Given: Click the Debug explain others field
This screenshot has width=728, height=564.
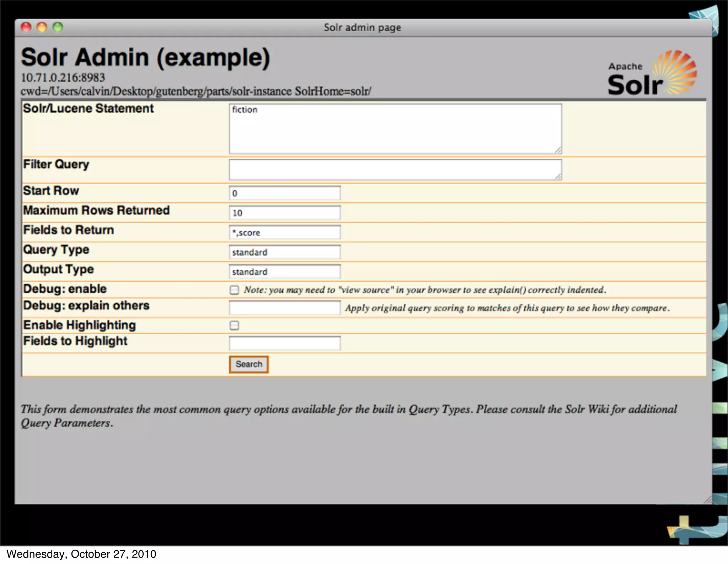Looking at the screenshot, I should tap(285, 307).
